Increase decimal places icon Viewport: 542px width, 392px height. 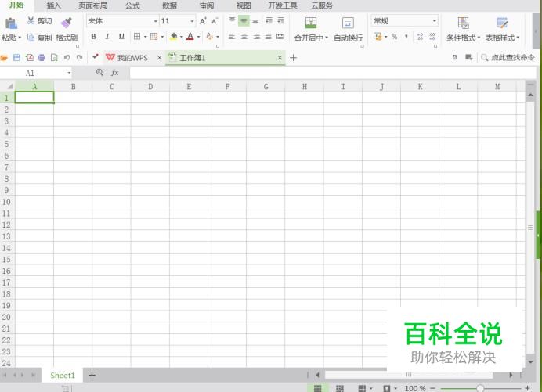[x=420, y=37]
